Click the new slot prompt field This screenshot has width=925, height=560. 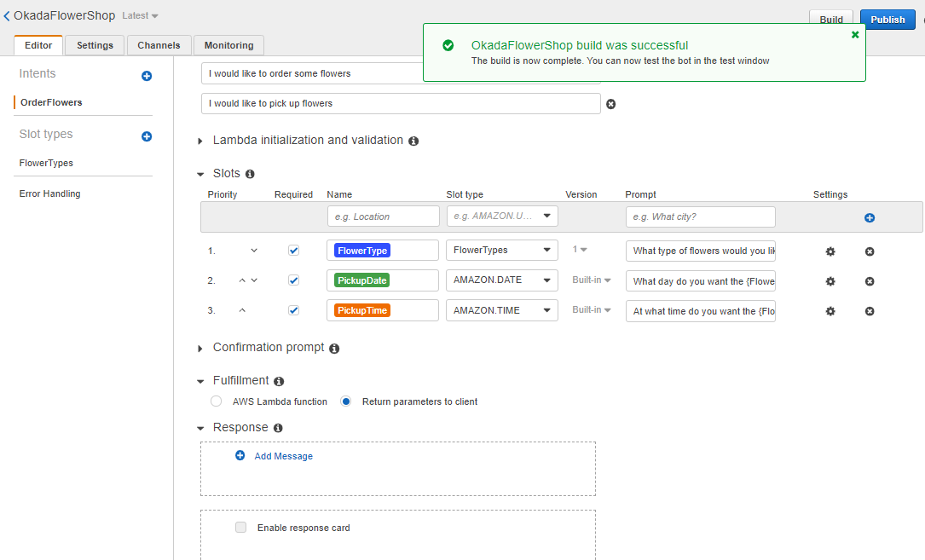(700, 216)
